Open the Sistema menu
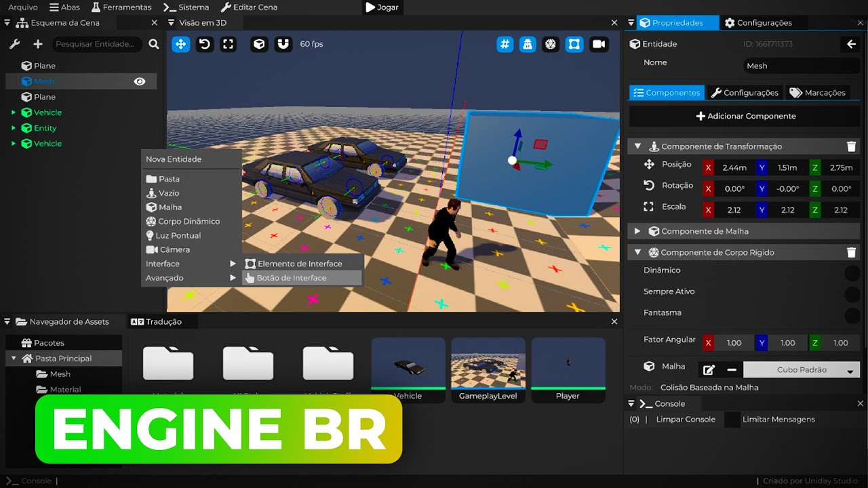This screenshot has width=868, height=488. tap(186, 7)
